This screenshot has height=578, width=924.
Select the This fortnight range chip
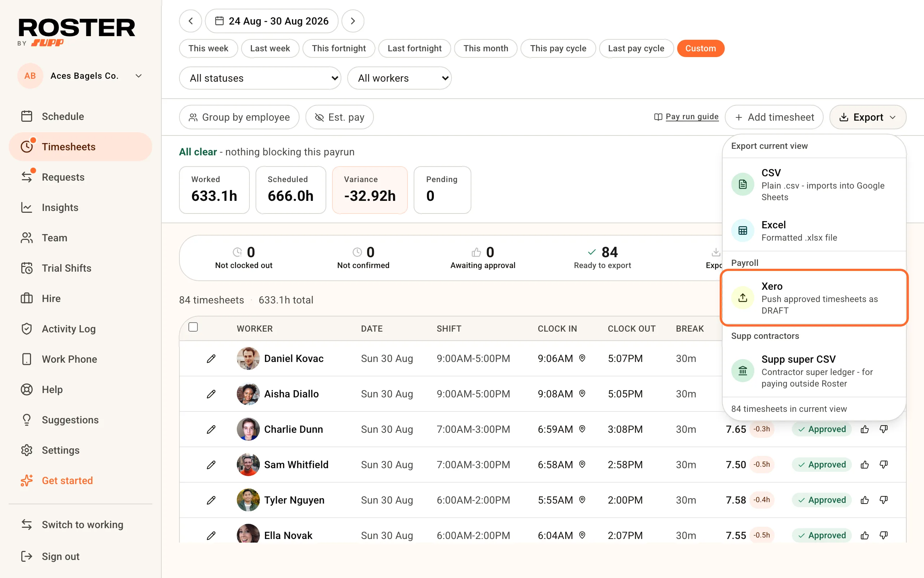pyautogui.click(x=339, y=48)
